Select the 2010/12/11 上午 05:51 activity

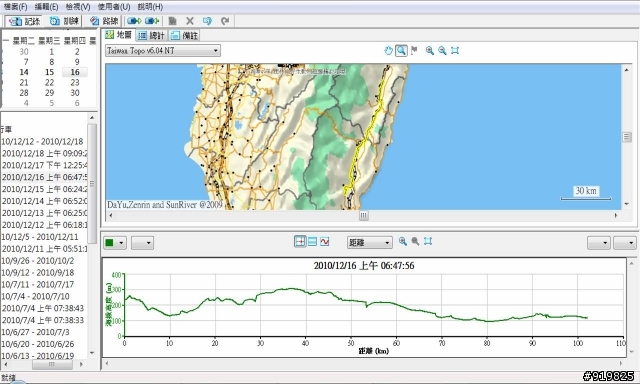pyautogui.click(x=44, y=249)
